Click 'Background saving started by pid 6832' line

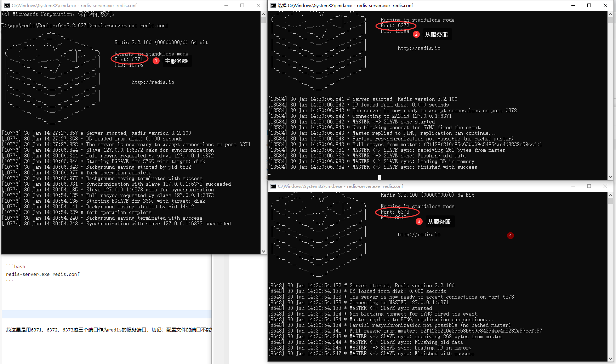(x=97, y=167)
